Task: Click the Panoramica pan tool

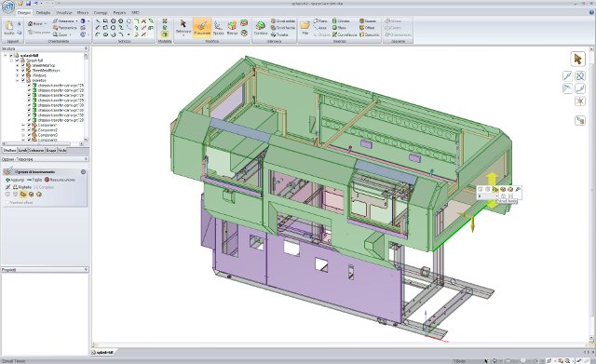Action: [64, 28]
